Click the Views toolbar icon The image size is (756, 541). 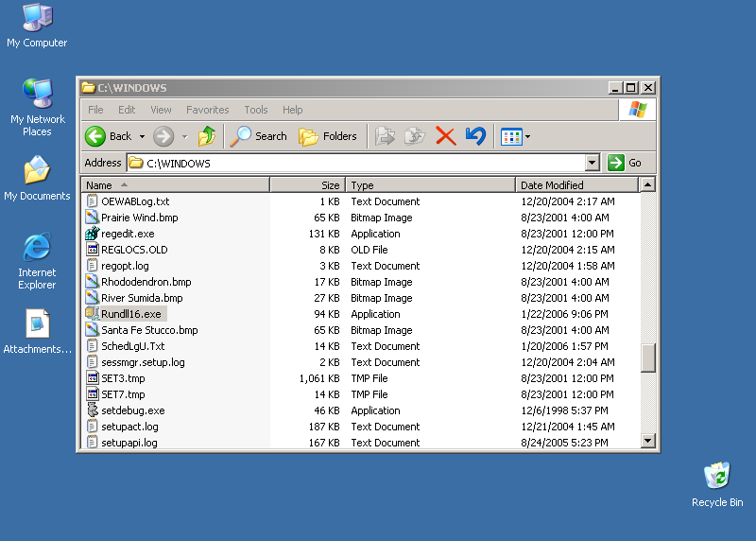tap(511, 137)
